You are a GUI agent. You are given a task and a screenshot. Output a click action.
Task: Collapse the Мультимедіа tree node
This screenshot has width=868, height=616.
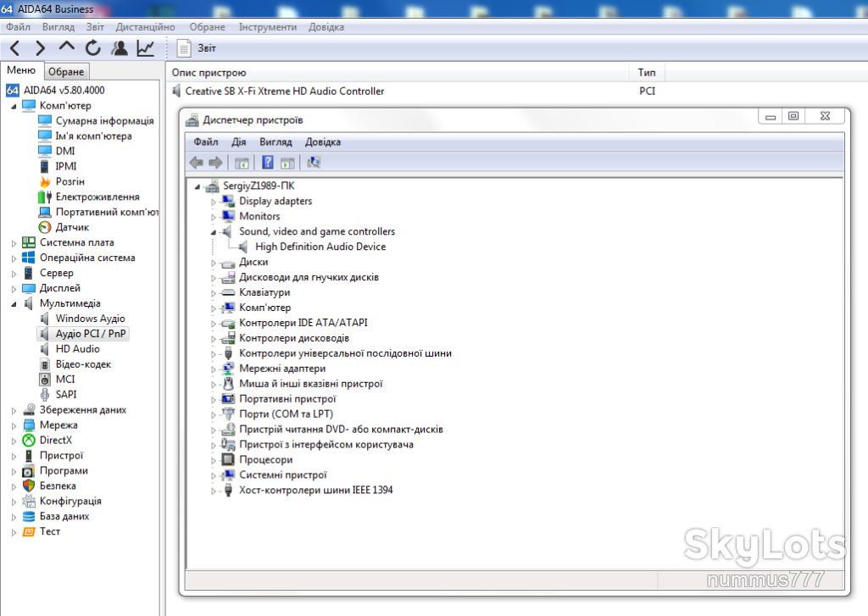(14, 304)
